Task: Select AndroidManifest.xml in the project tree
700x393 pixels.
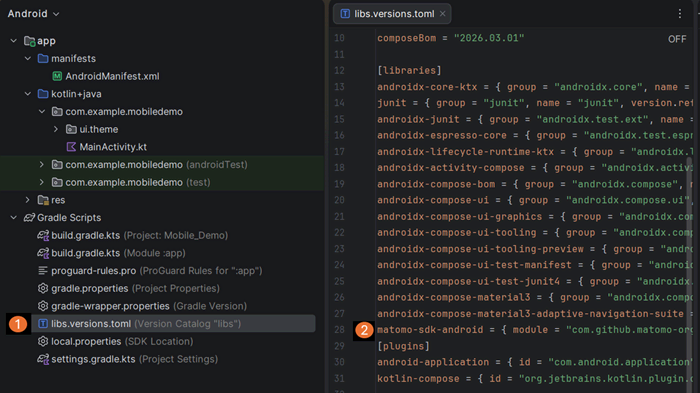Action: pyautogui.click(x=112, y=76)
